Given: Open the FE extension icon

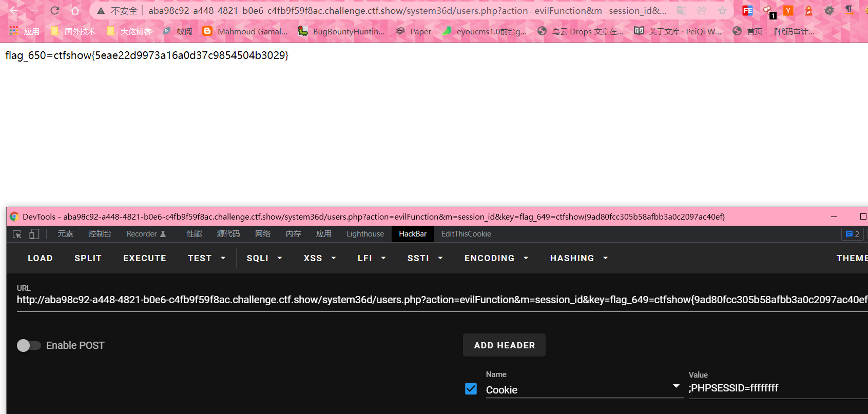Looking at the screenshot, I should click(x=747, y=10).
